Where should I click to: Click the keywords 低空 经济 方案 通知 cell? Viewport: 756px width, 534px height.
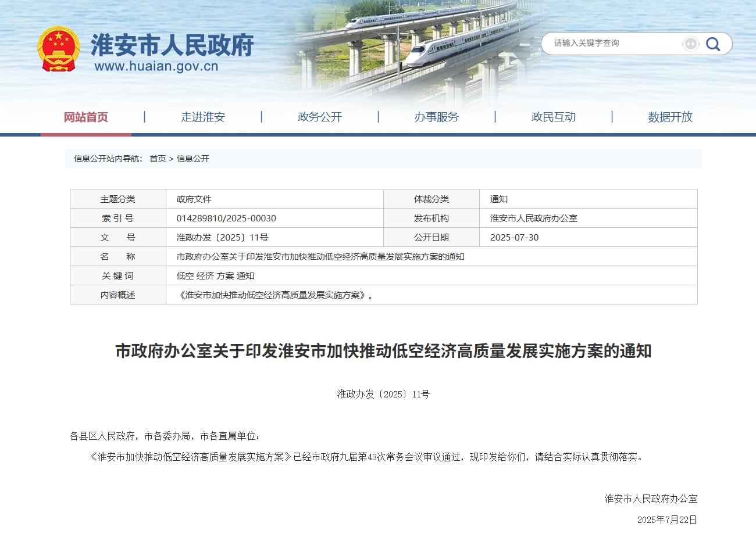[x=215, y=276]
